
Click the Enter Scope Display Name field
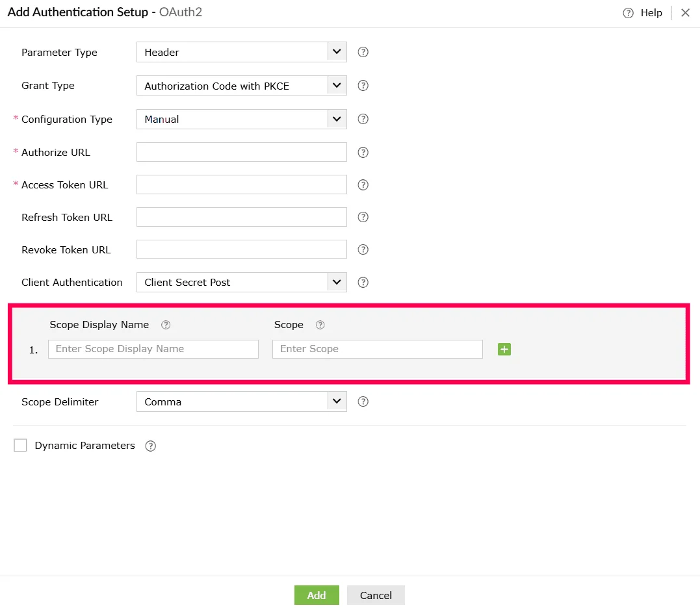point(153,349)
